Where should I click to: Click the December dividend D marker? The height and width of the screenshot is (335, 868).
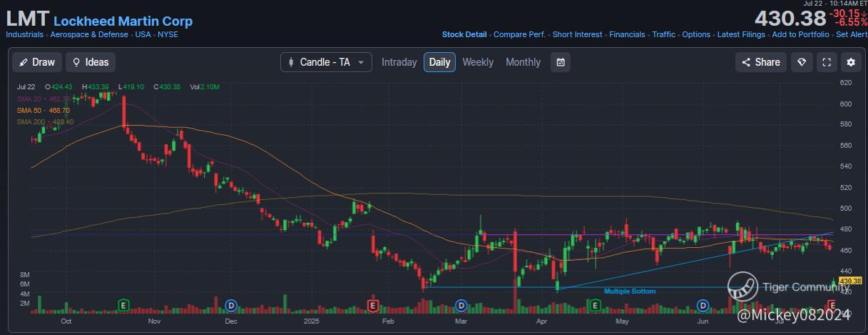(231, 306)
